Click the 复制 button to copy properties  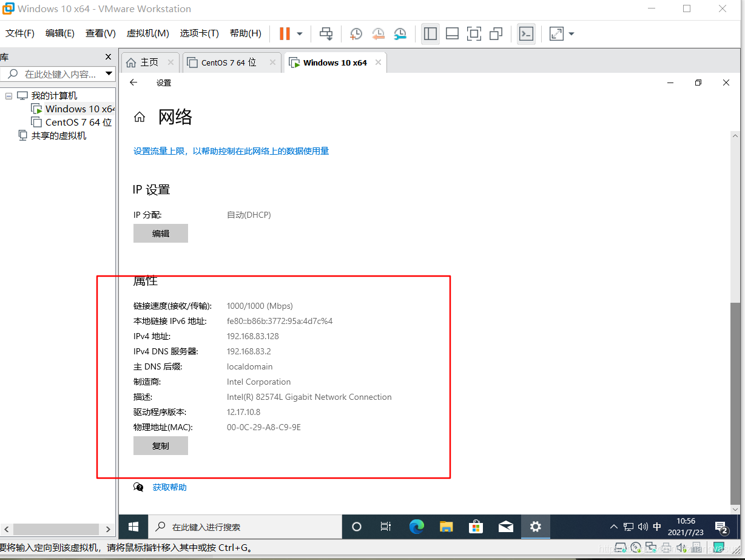160,445
